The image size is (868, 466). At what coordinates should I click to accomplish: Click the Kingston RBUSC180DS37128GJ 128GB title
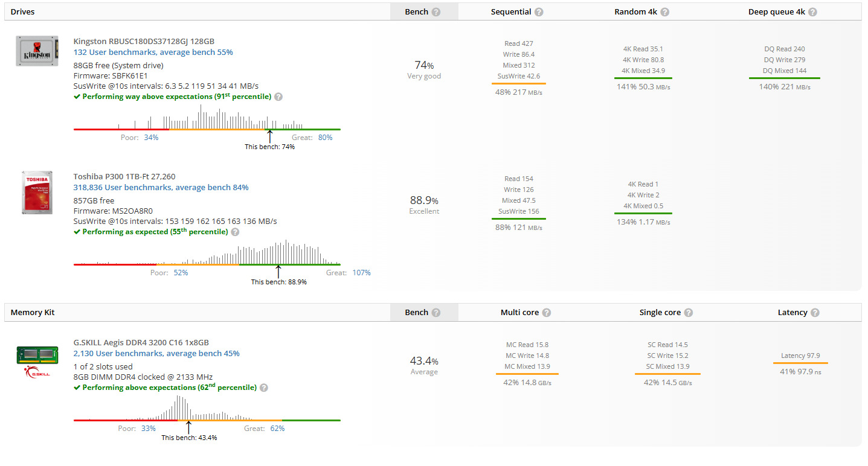tap(144, 42)
